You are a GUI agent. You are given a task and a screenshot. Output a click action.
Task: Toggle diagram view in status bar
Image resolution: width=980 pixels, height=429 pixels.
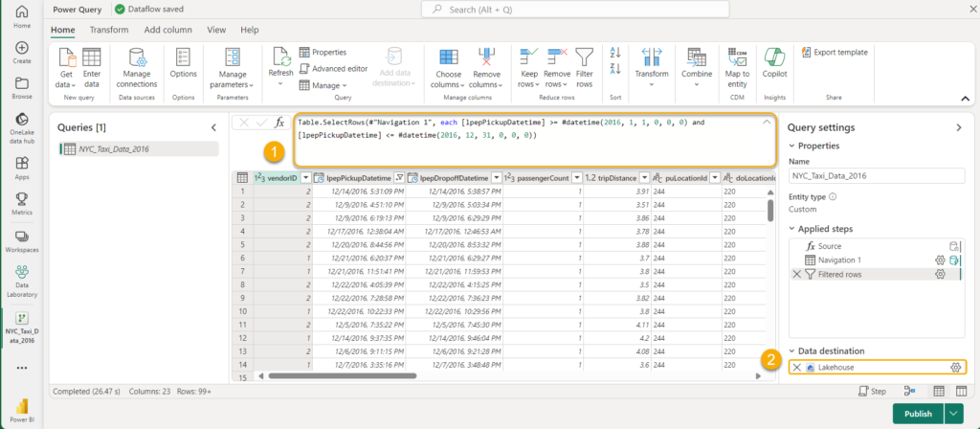pyautogui.click(x=908, y=392)
